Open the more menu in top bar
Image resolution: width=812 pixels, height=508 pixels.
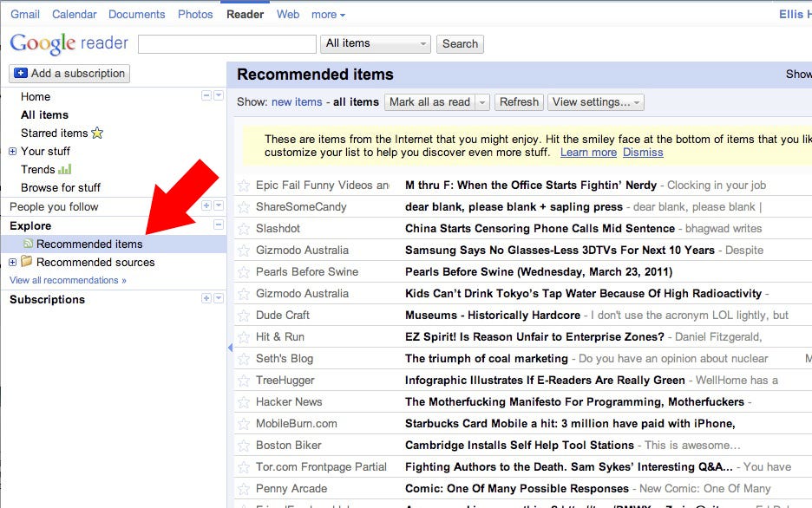[328, 15]
